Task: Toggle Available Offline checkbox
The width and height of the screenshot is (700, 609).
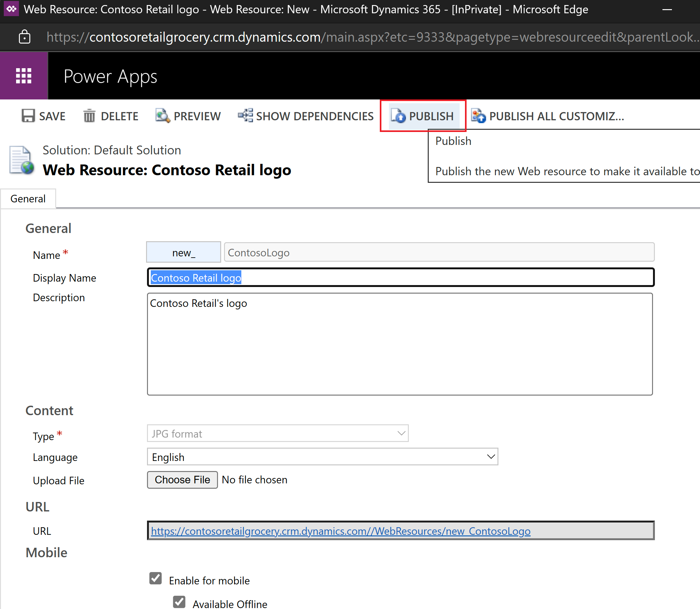Action: click(179, 602)
